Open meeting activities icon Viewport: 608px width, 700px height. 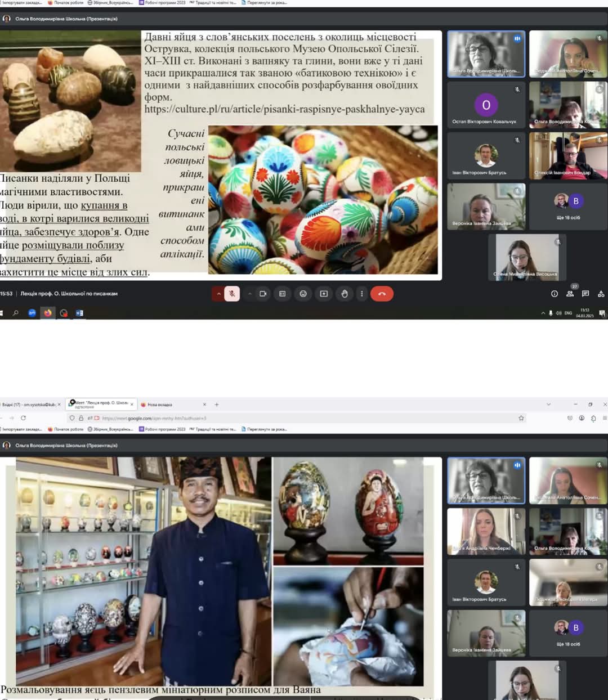click(x=601, y=294)
